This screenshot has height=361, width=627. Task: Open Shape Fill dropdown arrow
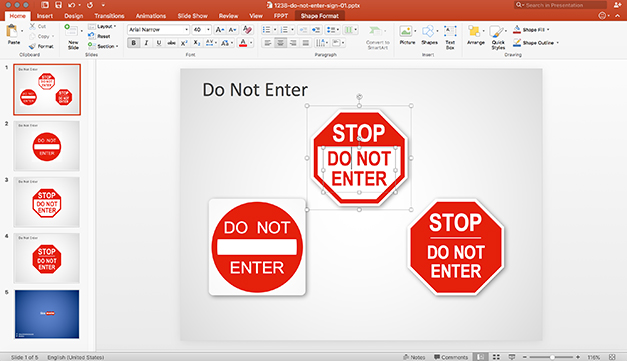[x=548, y=30]
